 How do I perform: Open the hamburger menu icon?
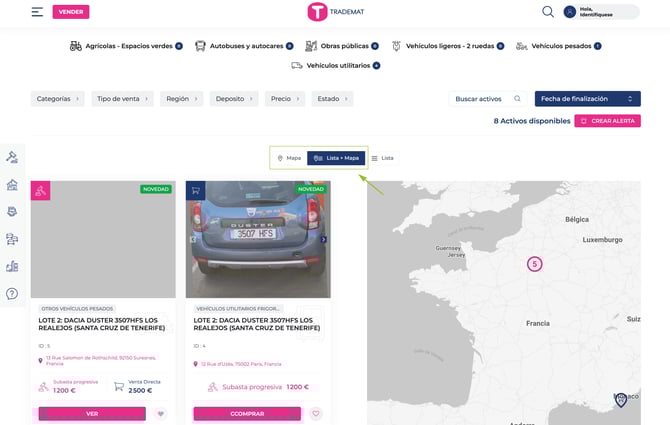37,12
